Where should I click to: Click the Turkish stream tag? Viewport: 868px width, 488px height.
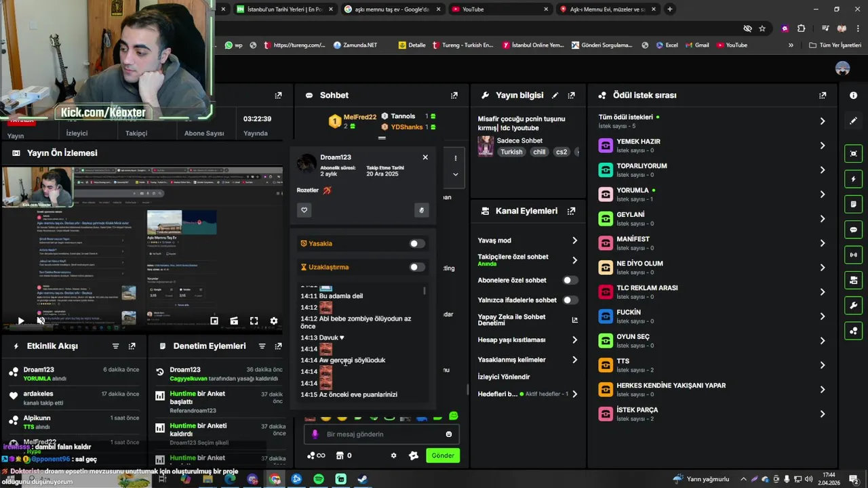pos(511,152)
